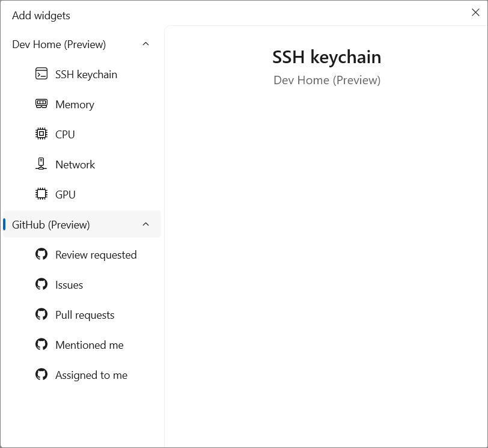Select the SSH keychain widget label

click(86, 75)
